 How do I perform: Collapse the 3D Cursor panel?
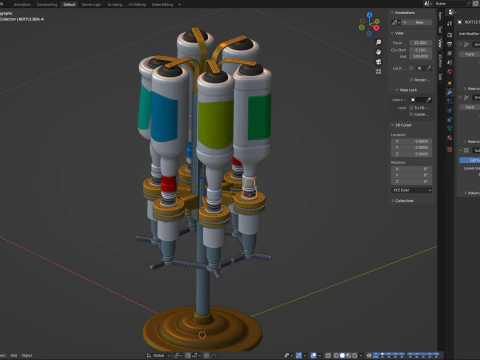pos(401,125)
